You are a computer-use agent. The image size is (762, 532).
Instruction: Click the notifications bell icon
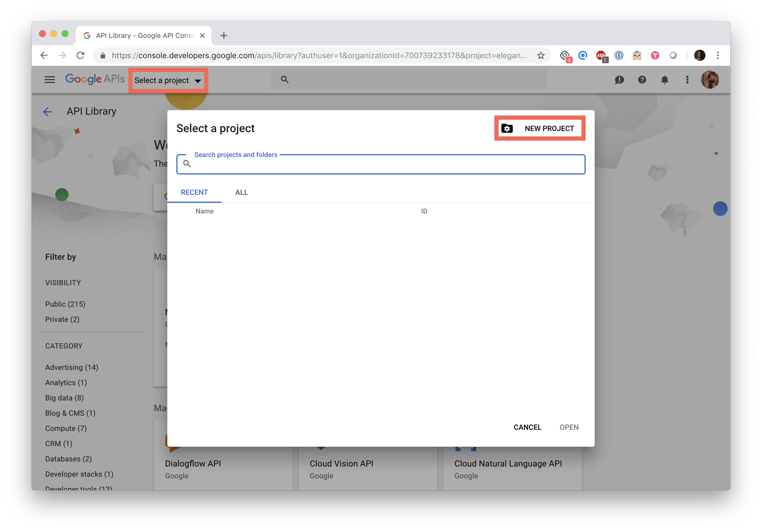coord(664,80)
